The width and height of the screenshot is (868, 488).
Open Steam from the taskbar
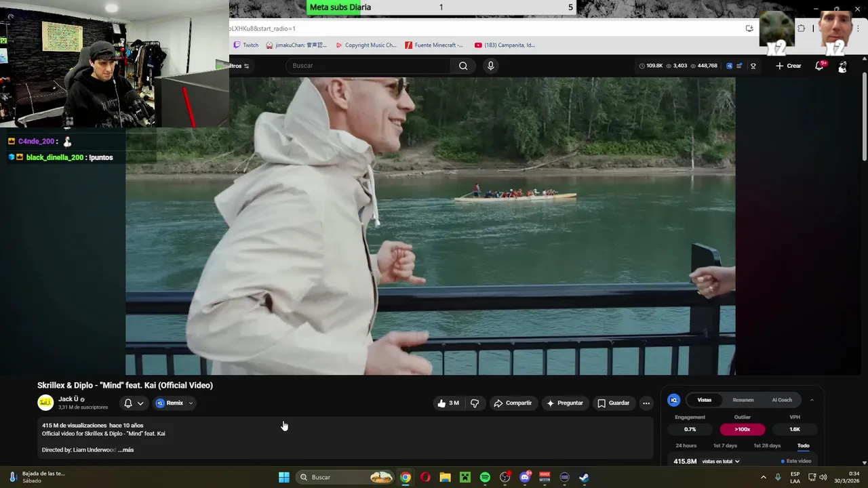pos(584,477)
